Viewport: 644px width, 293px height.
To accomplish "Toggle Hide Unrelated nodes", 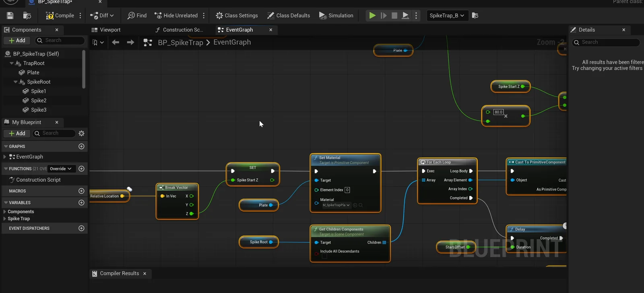I will pyautogui.click(x=176, y=16).
